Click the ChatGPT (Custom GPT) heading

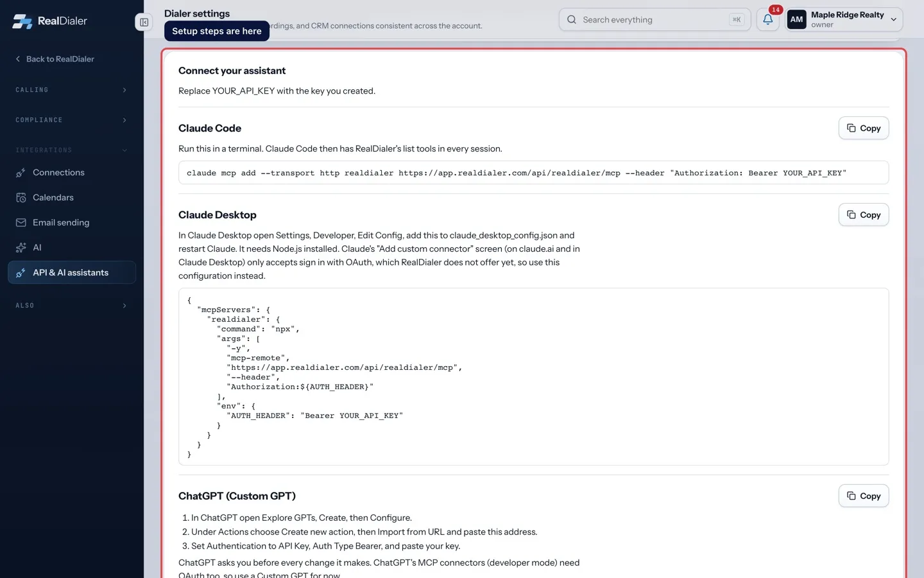(x=237, y=496)
